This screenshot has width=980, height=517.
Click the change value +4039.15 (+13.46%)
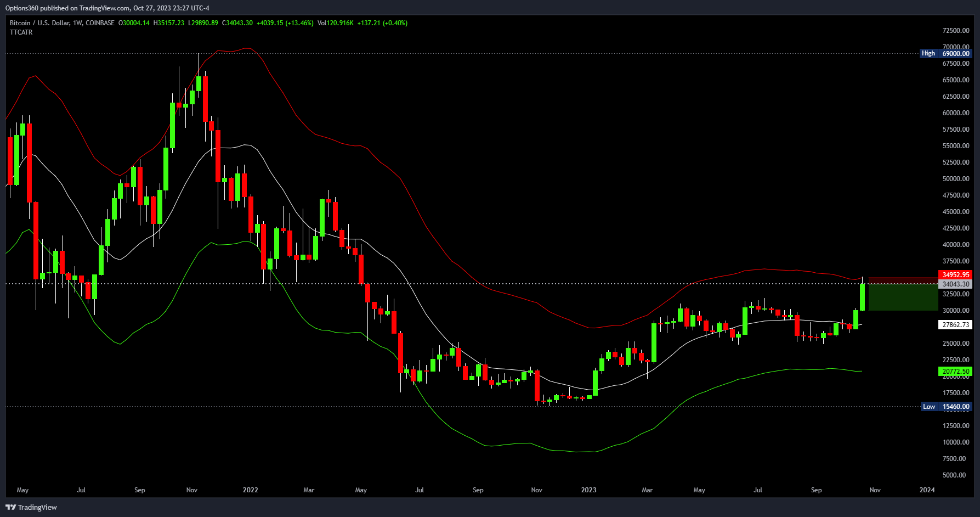coord(285,23)
